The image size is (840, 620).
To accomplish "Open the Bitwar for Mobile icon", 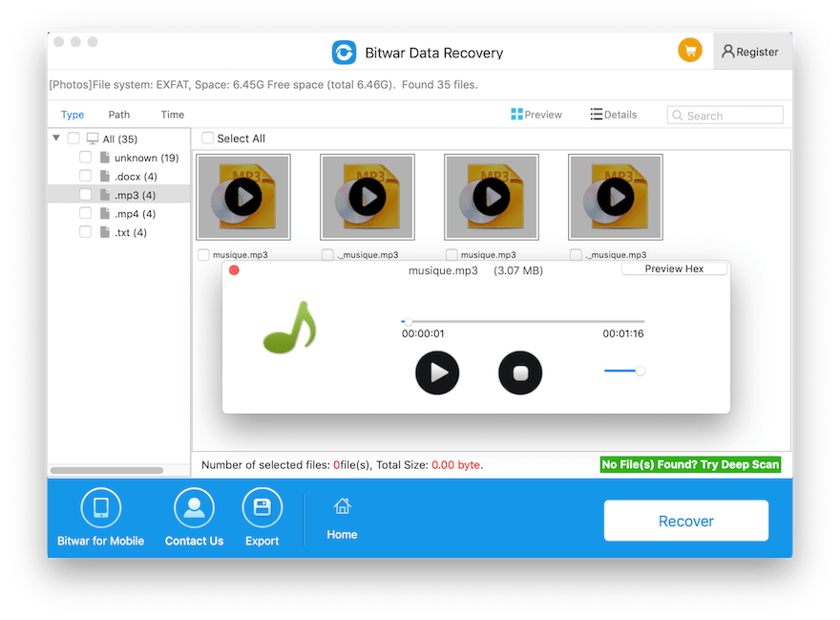I will pyautogui.click(x=101, y=507).
